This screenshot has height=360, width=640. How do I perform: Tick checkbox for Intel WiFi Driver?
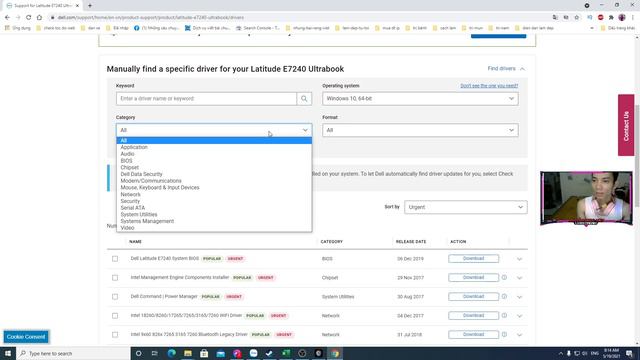[115, 316]
